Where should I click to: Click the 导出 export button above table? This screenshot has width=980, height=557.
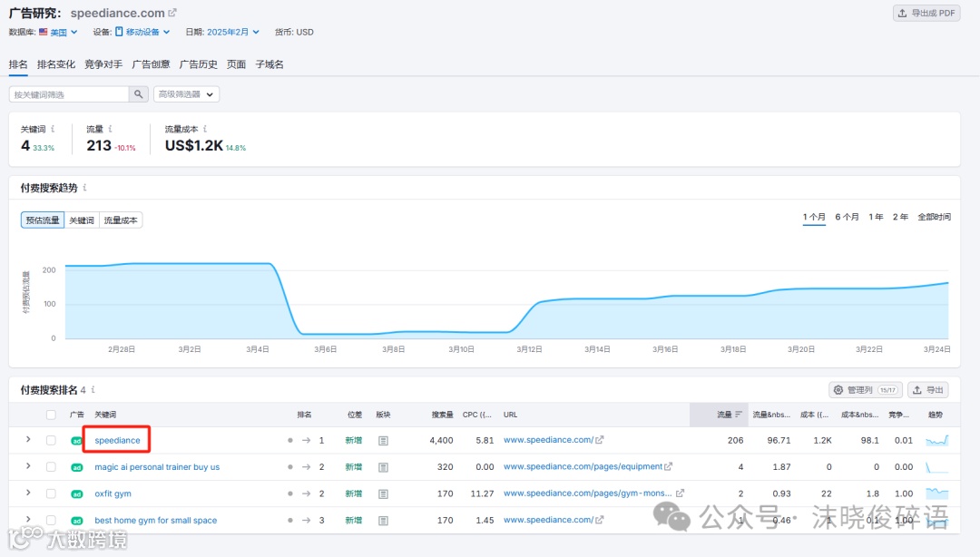928,390
